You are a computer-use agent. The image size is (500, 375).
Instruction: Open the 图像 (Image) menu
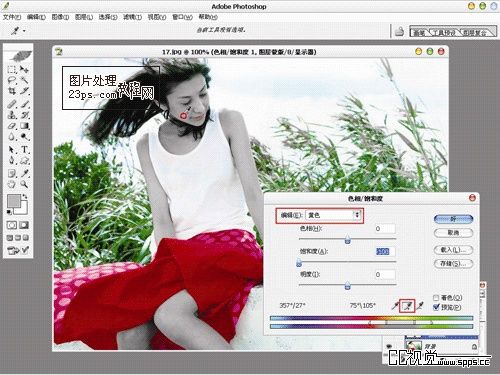[60, 17]
